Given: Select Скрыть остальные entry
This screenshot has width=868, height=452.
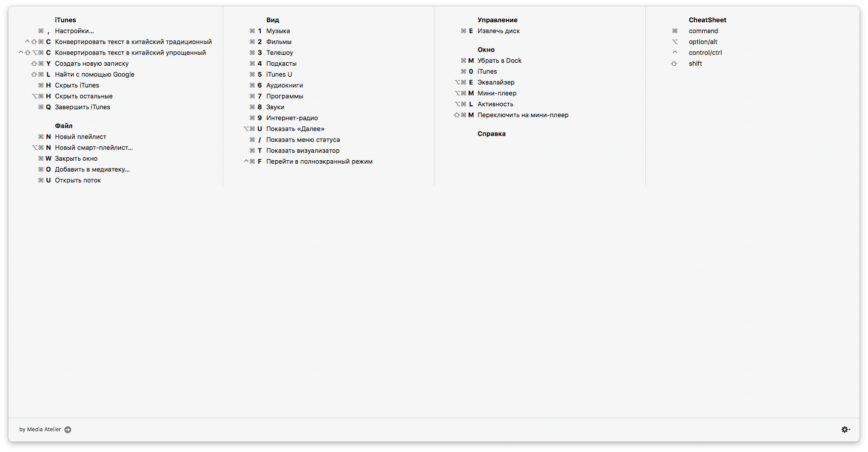Looking at the screenshot, I should point(84,96).
